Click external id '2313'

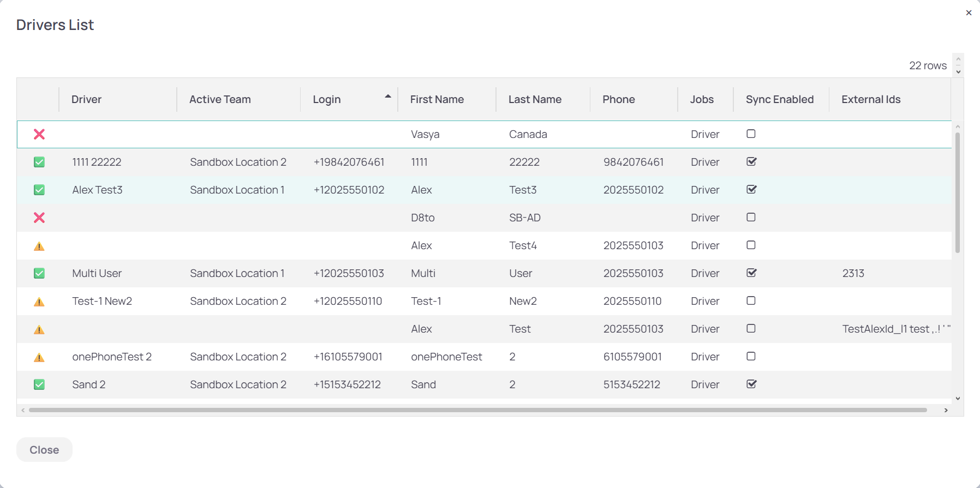853,273
